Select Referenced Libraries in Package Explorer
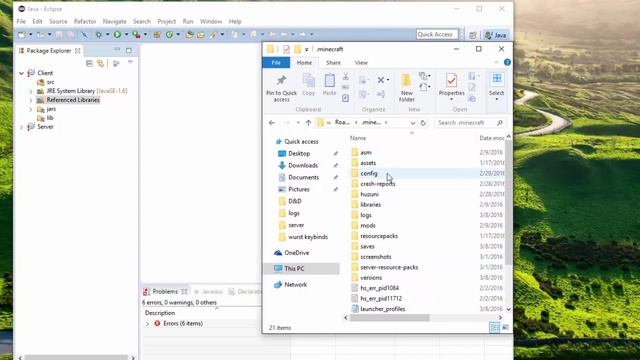 73,100
